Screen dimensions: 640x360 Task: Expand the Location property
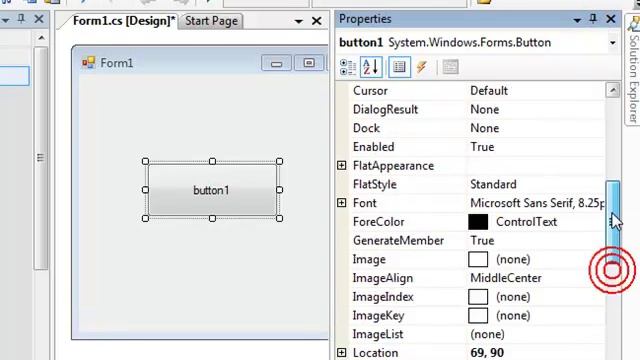(x=342, y=353)
